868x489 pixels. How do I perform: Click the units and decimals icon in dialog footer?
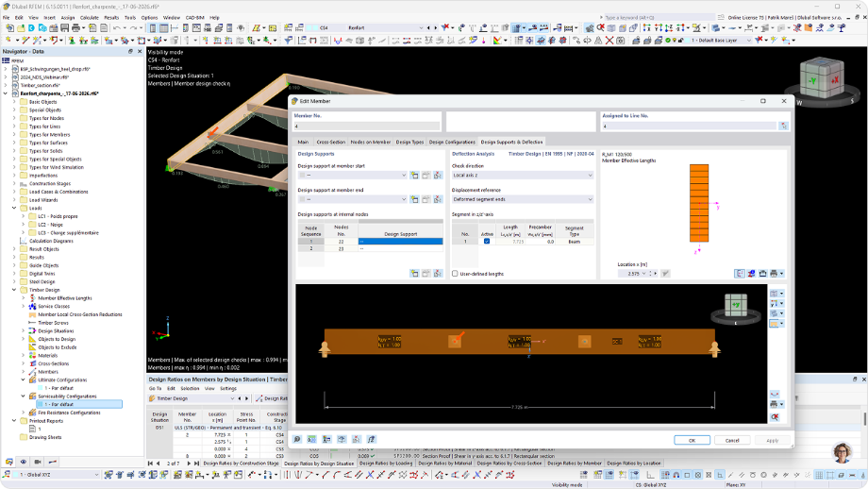[x=311, y=439]
